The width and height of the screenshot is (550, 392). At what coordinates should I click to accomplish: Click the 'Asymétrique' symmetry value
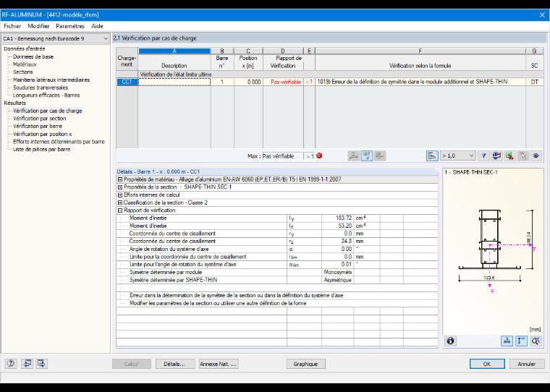point(337,280)
